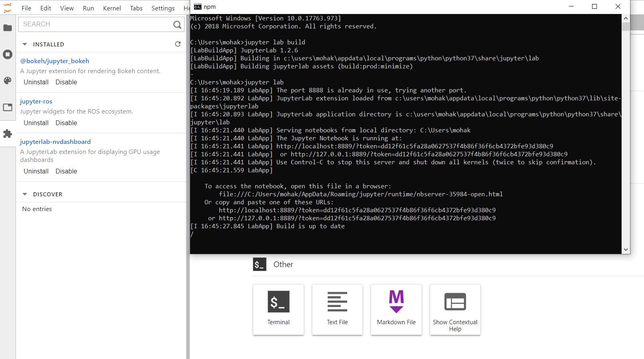Click the nbserver-35984-open.html file path line
The width and height of the screenshot is (644, 359).
click(361, 194)
